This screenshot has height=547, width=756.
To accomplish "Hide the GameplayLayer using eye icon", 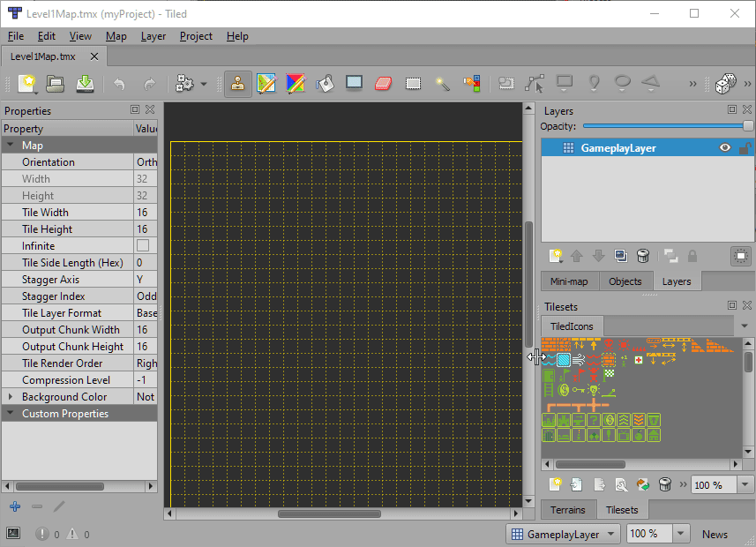I will 725,148.
